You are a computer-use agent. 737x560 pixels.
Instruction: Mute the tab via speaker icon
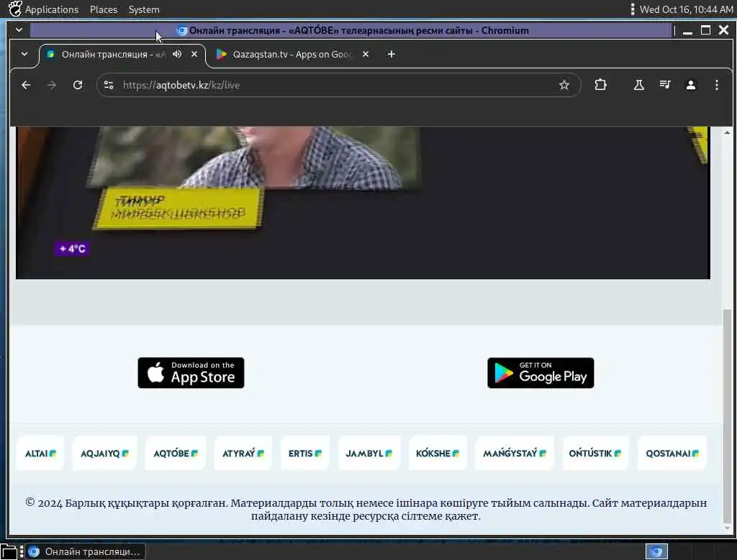[177, 54]
